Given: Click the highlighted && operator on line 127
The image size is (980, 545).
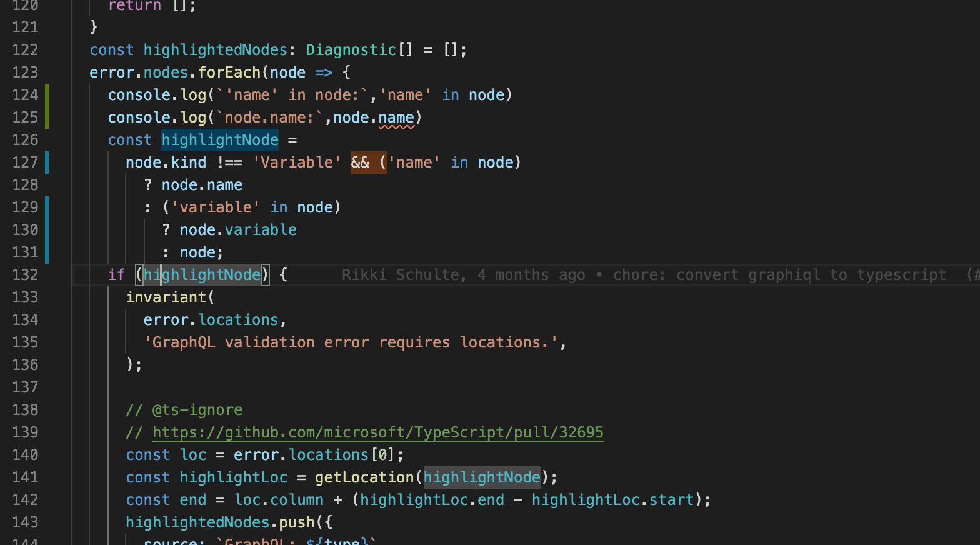Looking at the screenshot, I should pyautogui.click(x=361, y=162).
